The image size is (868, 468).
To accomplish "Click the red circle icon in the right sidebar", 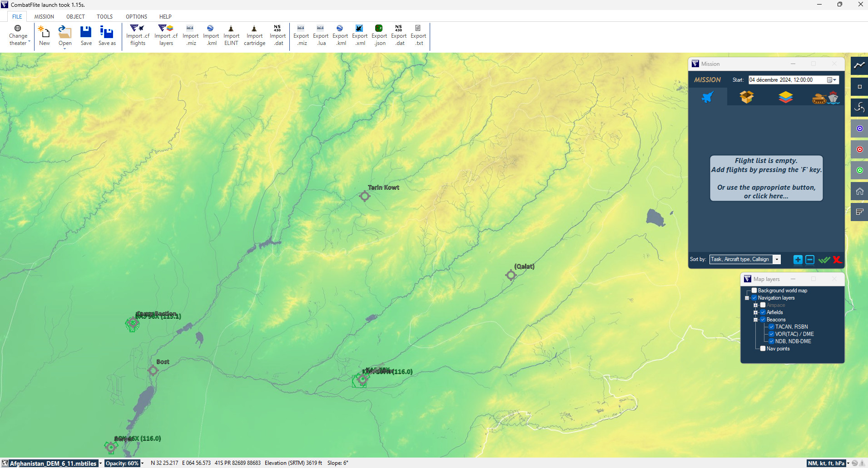I will click(859, 149).
